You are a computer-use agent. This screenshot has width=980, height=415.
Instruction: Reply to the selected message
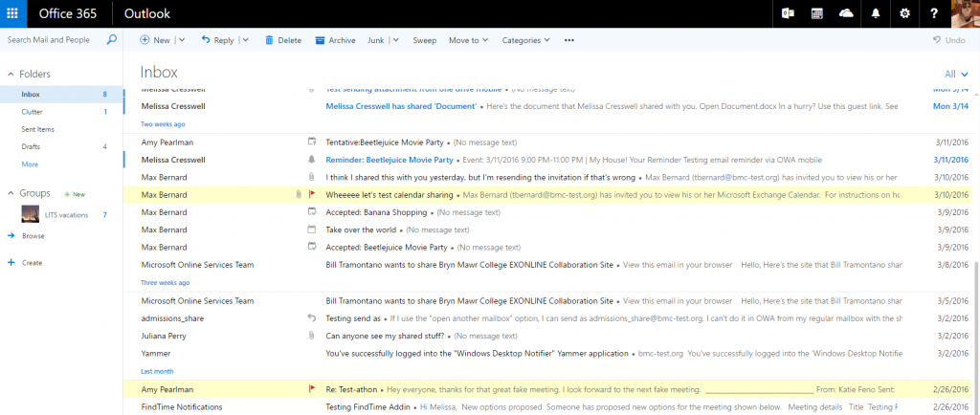[x=217, y=40]
